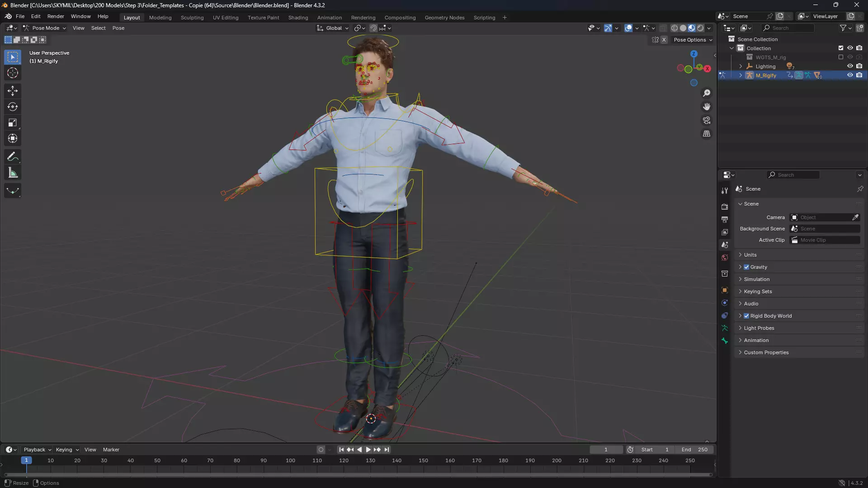Add a new collection in the outliner

tap(860, 28)
